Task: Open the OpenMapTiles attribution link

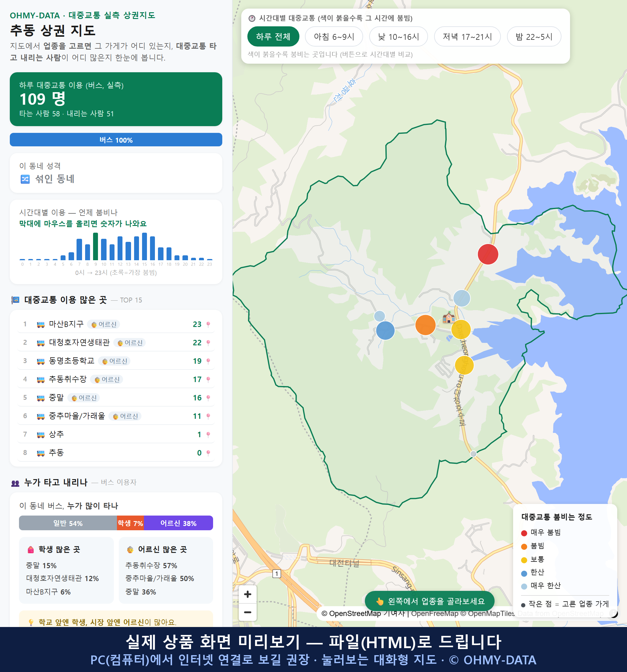Action: click(x=488, y=614)
